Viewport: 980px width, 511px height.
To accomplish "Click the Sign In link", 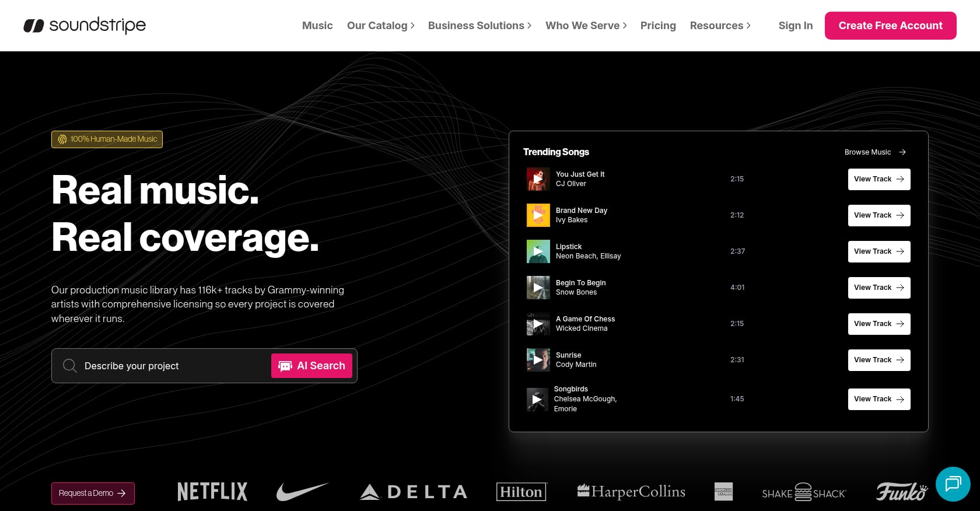I will pyautogui.click(x=795, y=26).
